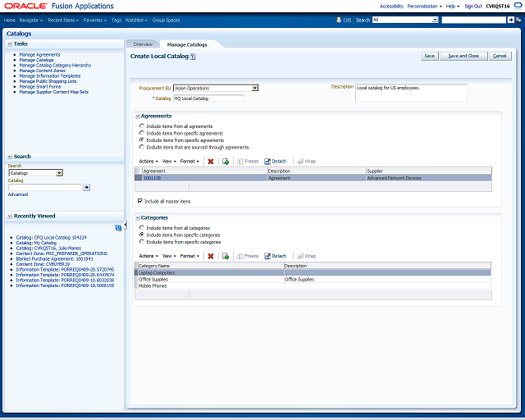Select Include items from specific categories
This screenshot has width=525, height=420.
[142, 235]
